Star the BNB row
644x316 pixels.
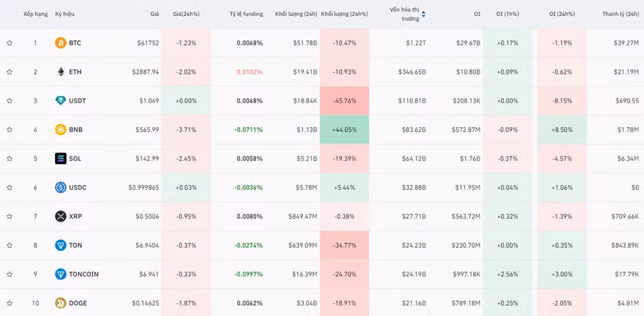point(10,129)
